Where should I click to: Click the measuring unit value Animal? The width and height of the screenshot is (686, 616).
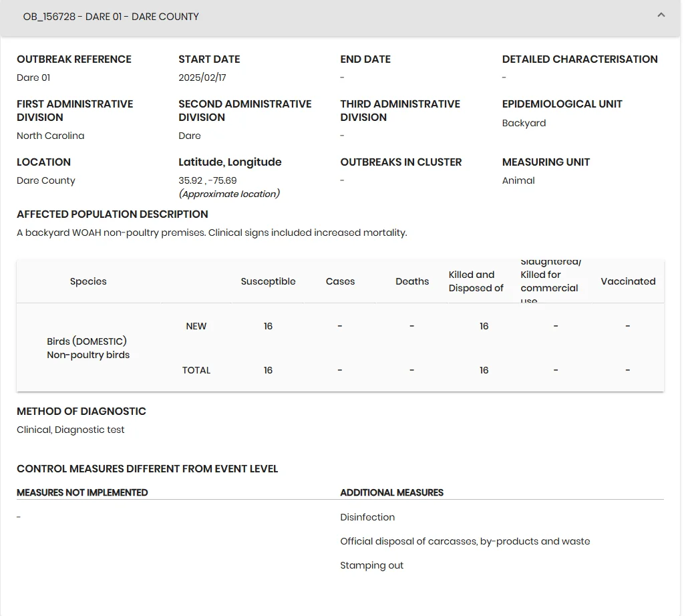(x=518, y=180)
